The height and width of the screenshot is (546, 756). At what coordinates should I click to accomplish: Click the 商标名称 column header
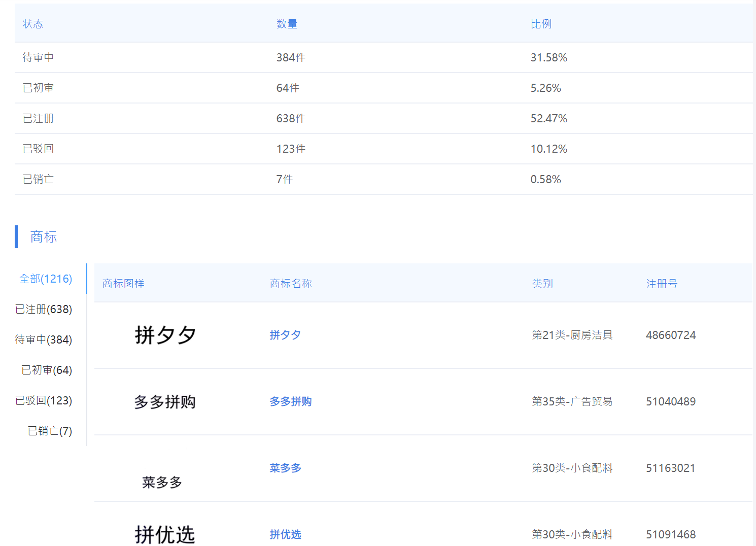click(x=291, y=284)
